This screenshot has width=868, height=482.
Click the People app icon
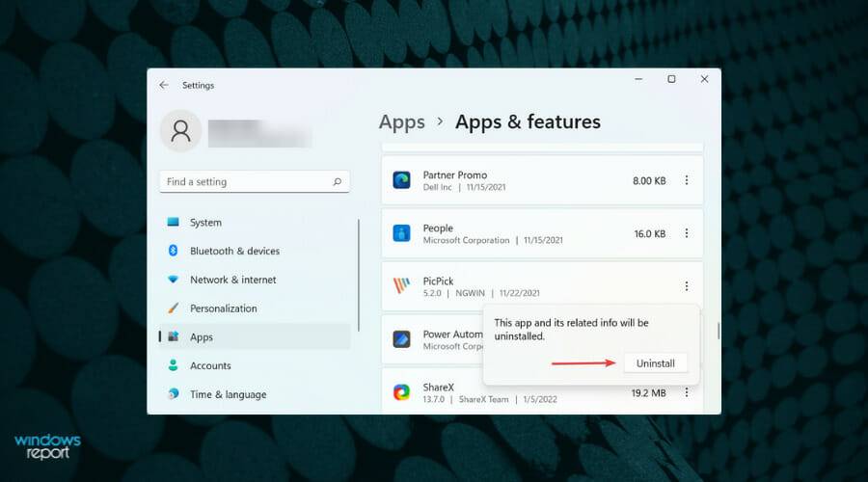click(402, 233)
